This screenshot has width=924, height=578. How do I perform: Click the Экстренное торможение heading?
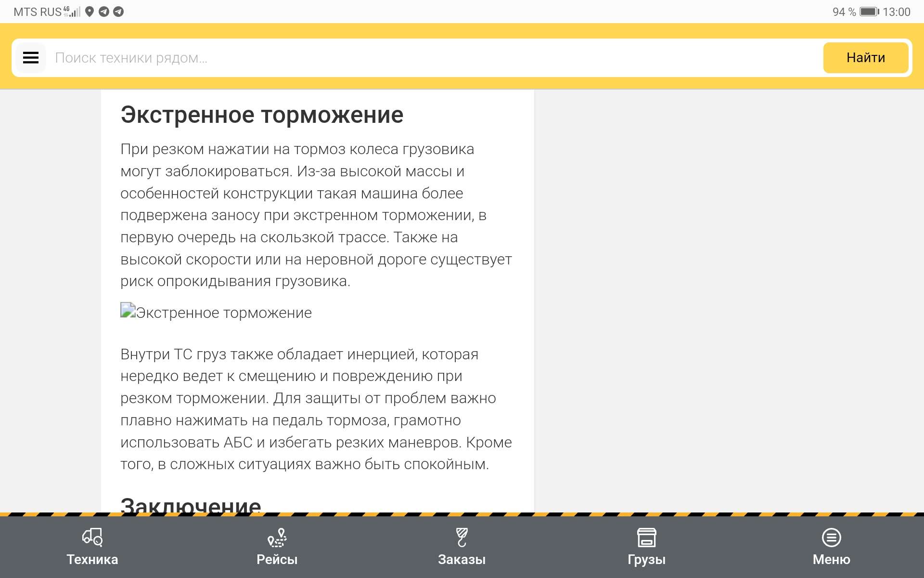(262, 115)
